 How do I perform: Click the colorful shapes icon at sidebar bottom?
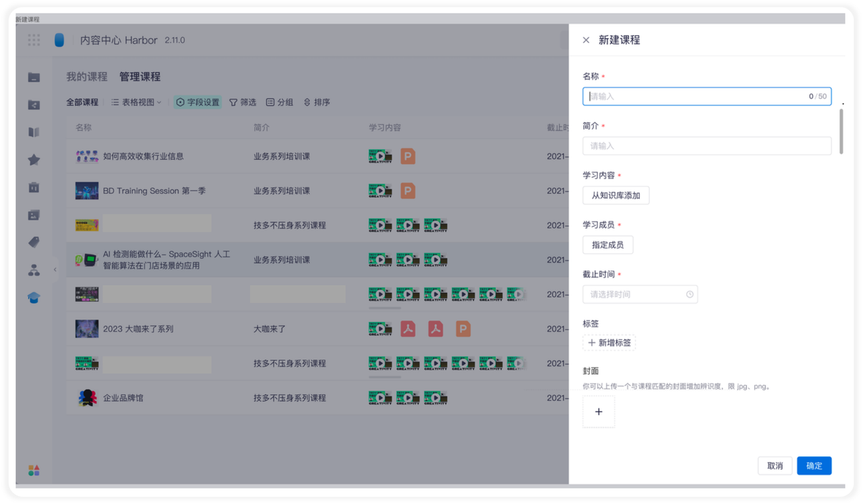34,470
